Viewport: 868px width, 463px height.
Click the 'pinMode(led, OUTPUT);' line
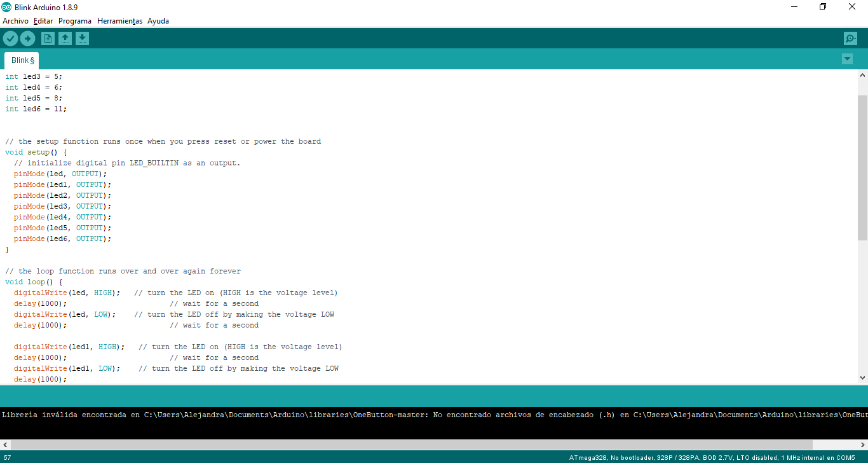pos(60,174)
